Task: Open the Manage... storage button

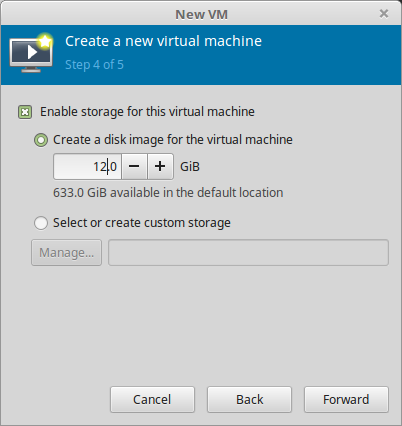Action: click(66, 253)
